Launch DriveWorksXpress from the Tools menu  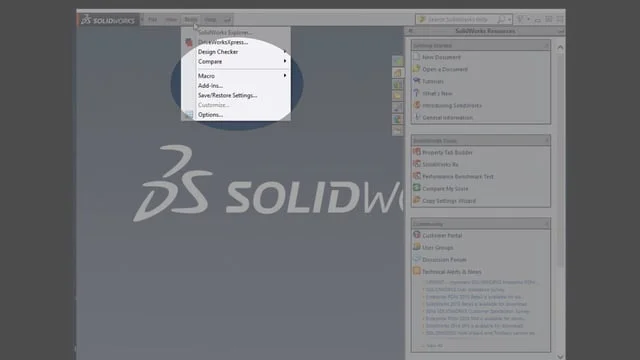(x=236, y=42)
